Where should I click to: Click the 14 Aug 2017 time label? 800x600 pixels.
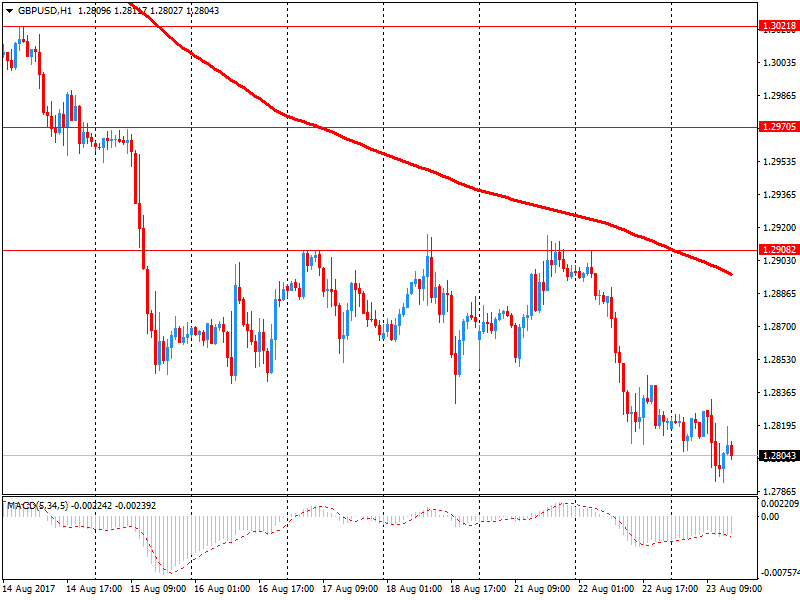click(29, 589)
